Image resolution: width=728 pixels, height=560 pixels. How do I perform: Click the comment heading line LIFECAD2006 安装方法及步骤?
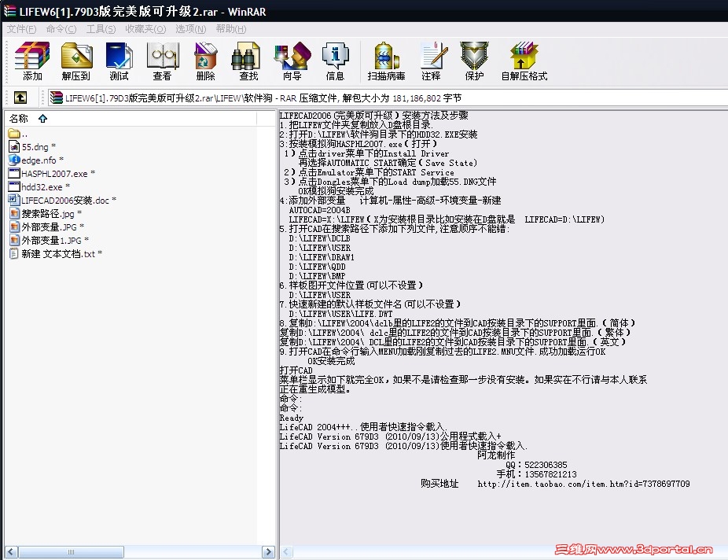pyautogui.click(x=373, y=115)
